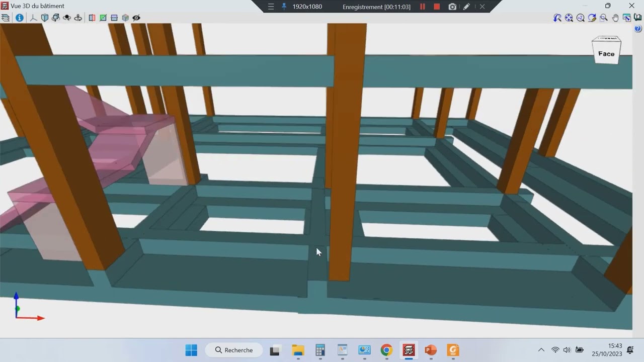Click the Wi-Fi network tray icon
Image resolution: width=644 pixels, height=362 pixels.
(x=555, y=350)
